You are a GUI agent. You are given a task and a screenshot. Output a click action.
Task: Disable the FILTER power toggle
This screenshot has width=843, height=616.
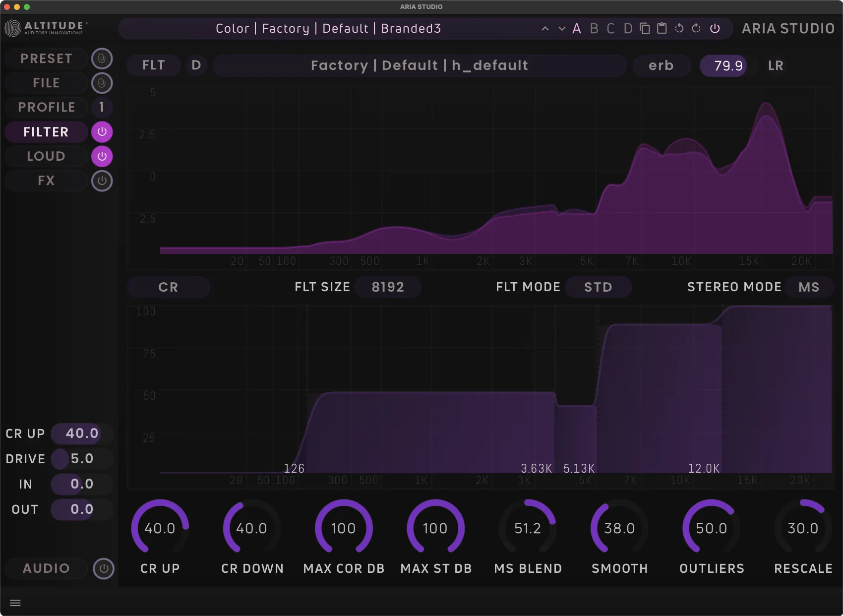tap(102, 132)
